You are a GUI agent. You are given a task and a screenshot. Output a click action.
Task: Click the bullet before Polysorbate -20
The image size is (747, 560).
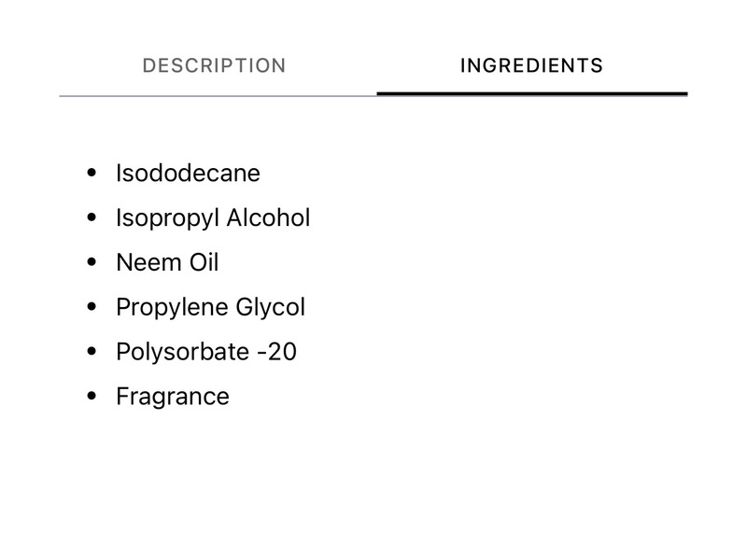[x=91, y=352]
